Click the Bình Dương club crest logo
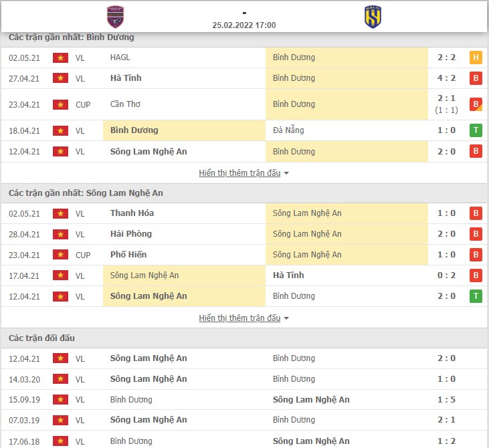489x448 pixels. pyautogui.click(x=115, y=17)
